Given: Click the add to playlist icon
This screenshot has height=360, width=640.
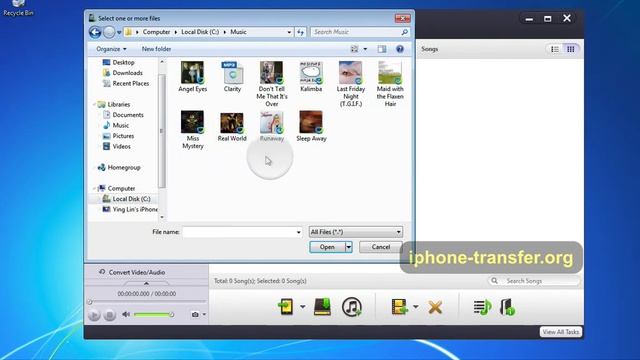Looking at the screenshot, I should (x=482, y=307).
